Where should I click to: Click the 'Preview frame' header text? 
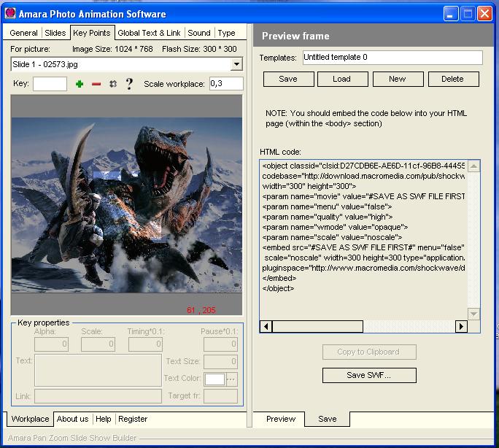click(x=295, y=36)
